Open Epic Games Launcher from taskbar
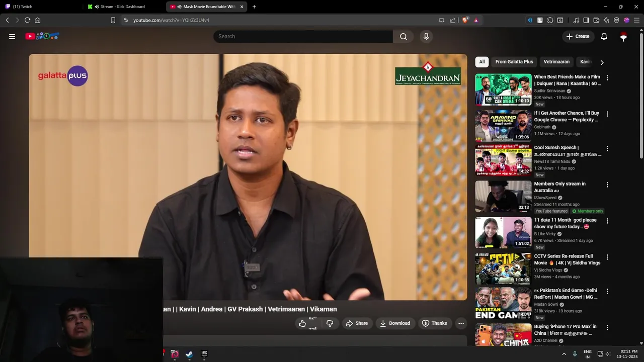The height and width of the screenshot is (362, 644). (x=204, y=354)
